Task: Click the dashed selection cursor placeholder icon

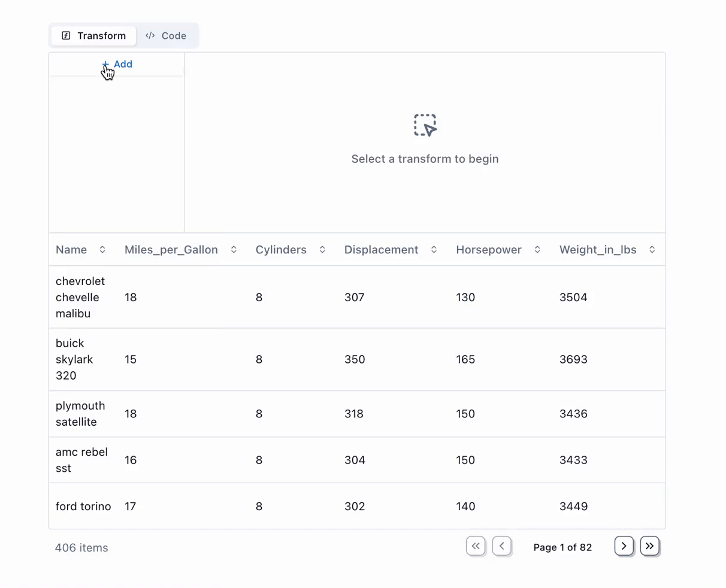Action: (425, 125)
